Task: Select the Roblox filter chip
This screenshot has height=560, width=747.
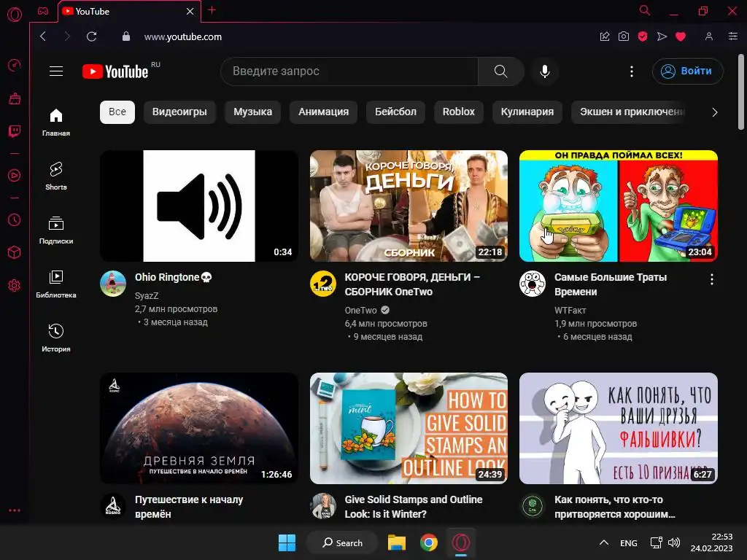Action: [459, 112]
